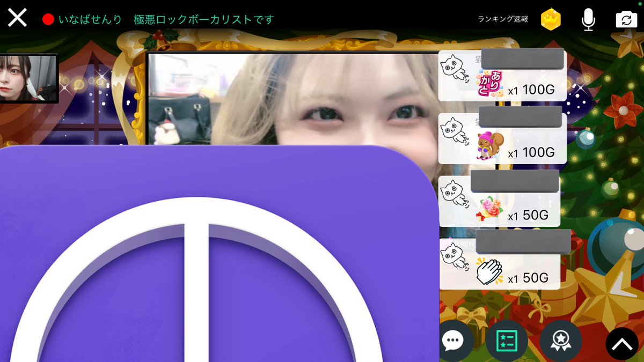Image resolution: width=644 pixels, height=362 pixels.
Task: Open the medal badge rewards icon
Action: [560, 339]
